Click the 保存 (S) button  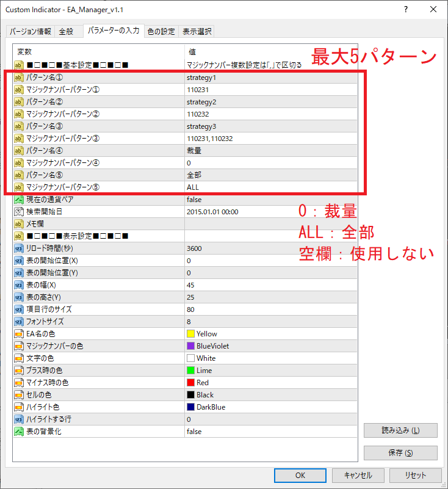pos(400,453)
